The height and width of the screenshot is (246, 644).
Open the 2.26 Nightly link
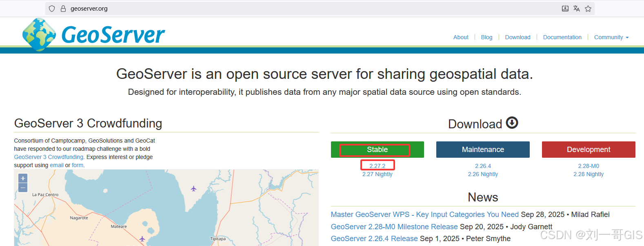[x=483, y=174]
